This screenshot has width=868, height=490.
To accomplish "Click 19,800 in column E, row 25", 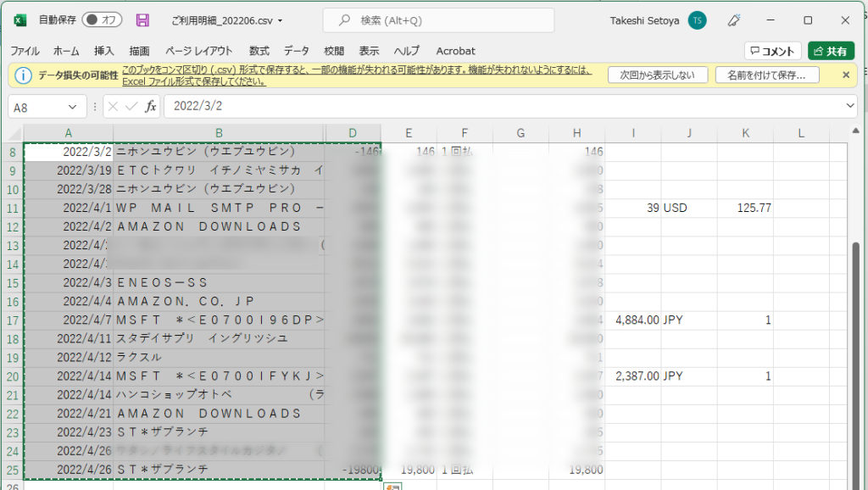I will pyautogui.click(x=409, y=470).
